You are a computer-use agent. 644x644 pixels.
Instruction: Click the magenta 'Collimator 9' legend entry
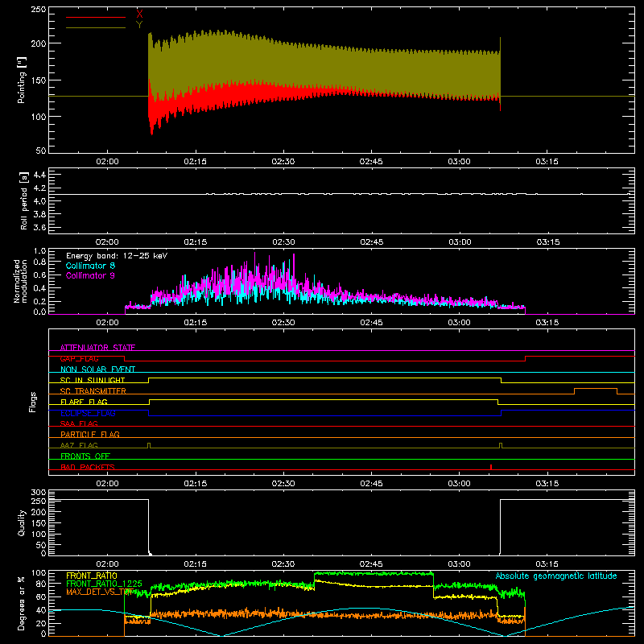(90, 275)
